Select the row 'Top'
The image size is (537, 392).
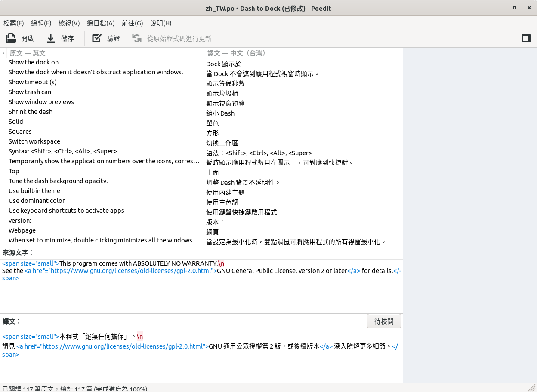click(x=201, y=171)
